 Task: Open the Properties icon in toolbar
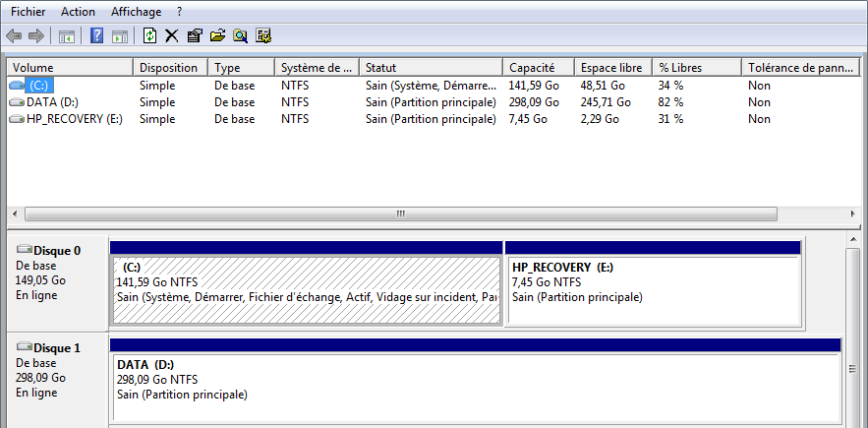(x=195, y=36)
